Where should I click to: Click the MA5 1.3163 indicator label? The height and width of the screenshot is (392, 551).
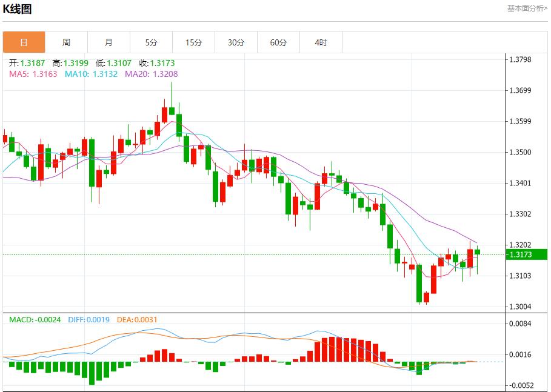tap(33, 74)
